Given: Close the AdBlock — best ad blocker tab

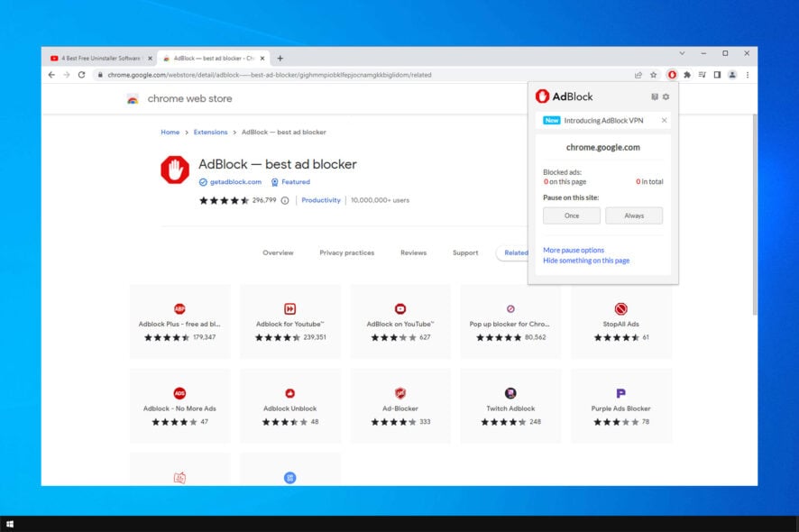Looking at the screenshot, I should coord(262,59).
